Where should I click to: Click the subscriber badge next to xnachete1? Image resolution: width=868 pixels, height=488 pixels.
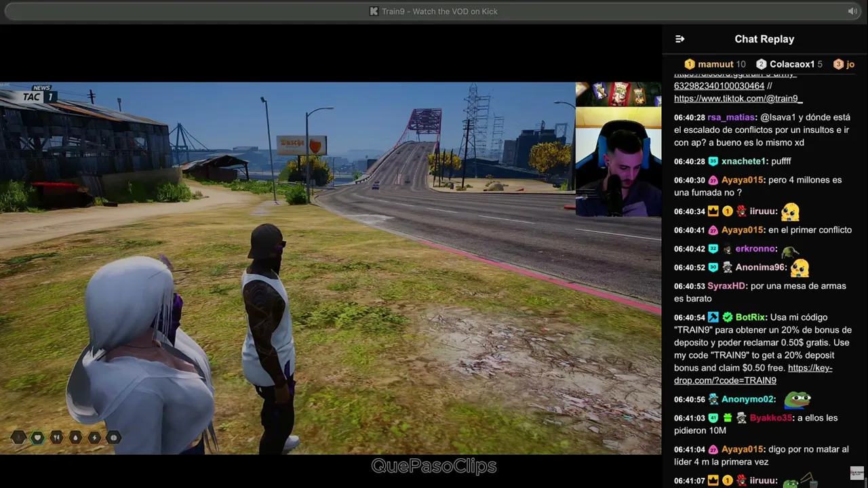tap(713, 161)
